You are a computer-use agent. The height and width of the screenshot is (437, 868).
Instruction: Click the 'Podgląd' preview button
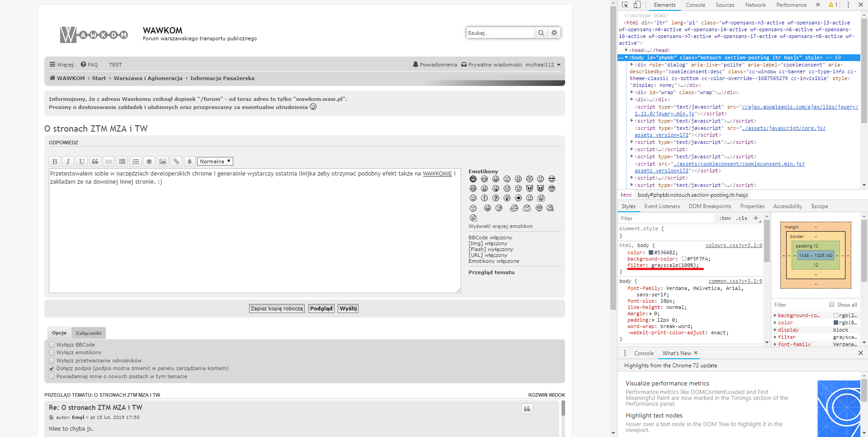pyautogui.click(x=321, y=309)
